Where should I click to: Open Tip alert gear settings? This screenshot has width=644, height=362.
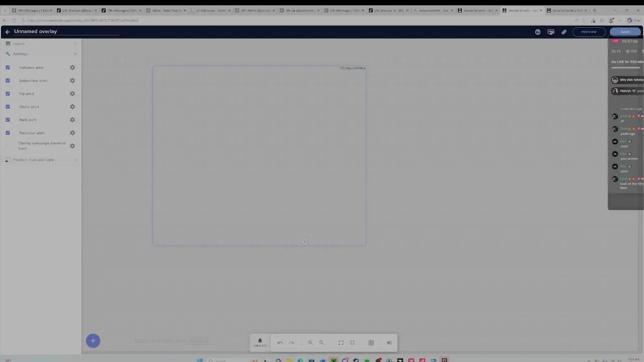[x=72, y=94]
